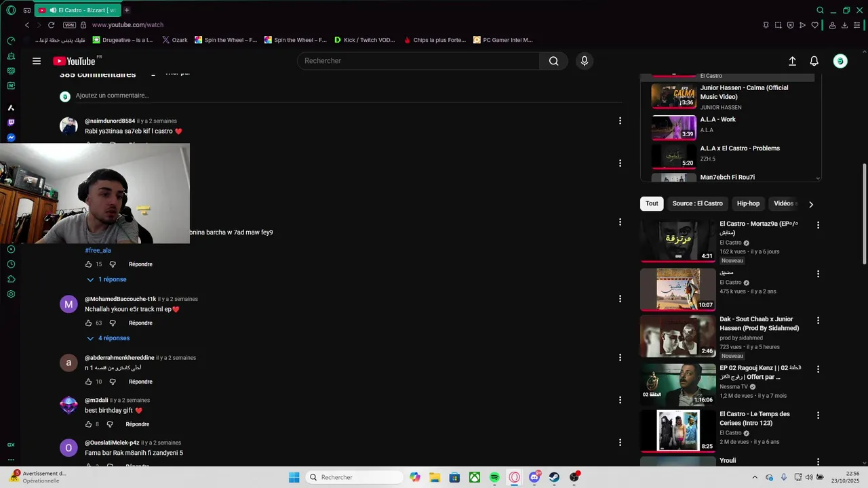Open the Windows Start menu
The height and width of the screenshot is (488, 868).
tap(294, 477)
